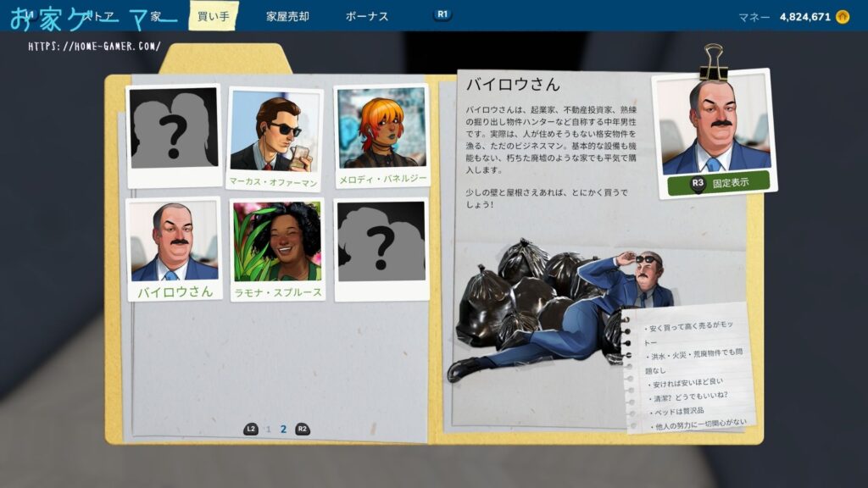This screenshot has width=868, height=488.
Task: Select the マーカス・オファーマン buyer card
Action: click(x=275, y=138)
